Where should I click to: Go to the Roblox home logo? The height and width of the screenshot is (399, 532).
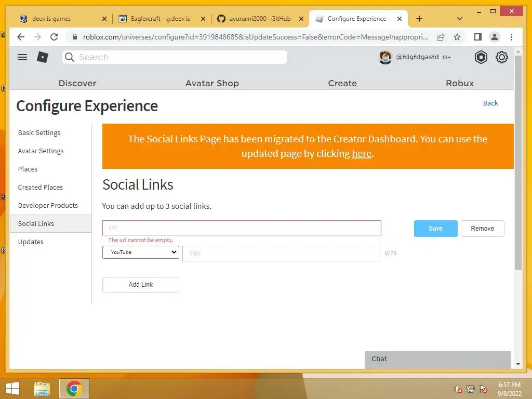[43, 57]
